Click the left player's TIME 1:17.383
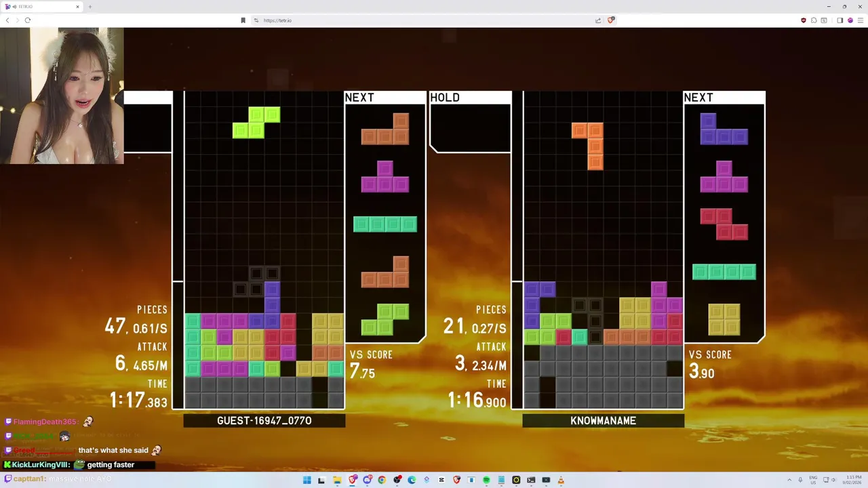Image resolution: width=868 pixels, height=488 pixels. [138, 400]
